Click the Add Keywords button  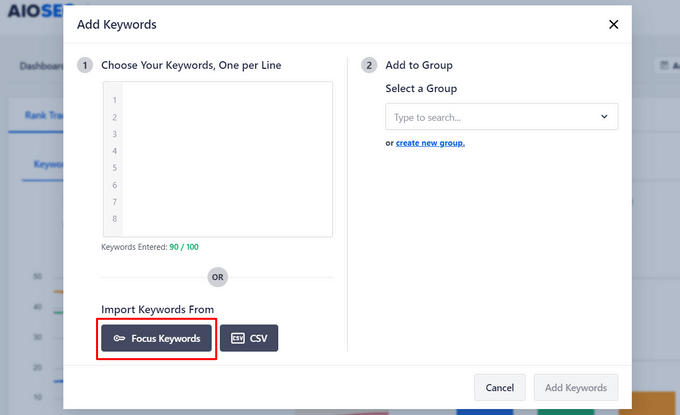576,387
